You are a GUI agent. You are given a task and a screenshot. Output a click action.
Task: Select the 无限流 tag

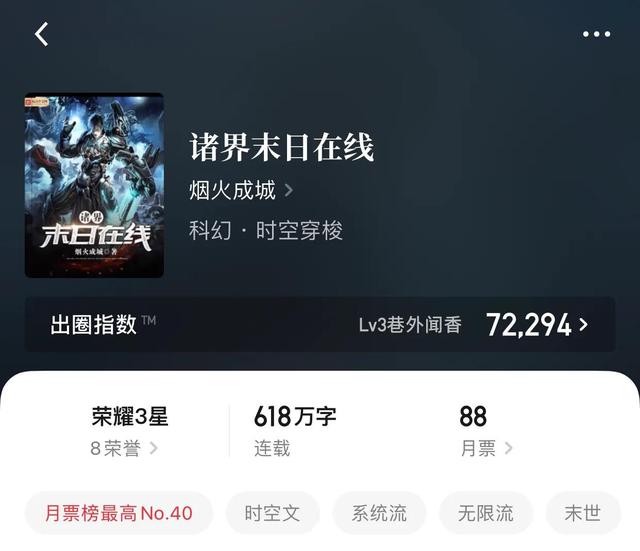(486, 513)
